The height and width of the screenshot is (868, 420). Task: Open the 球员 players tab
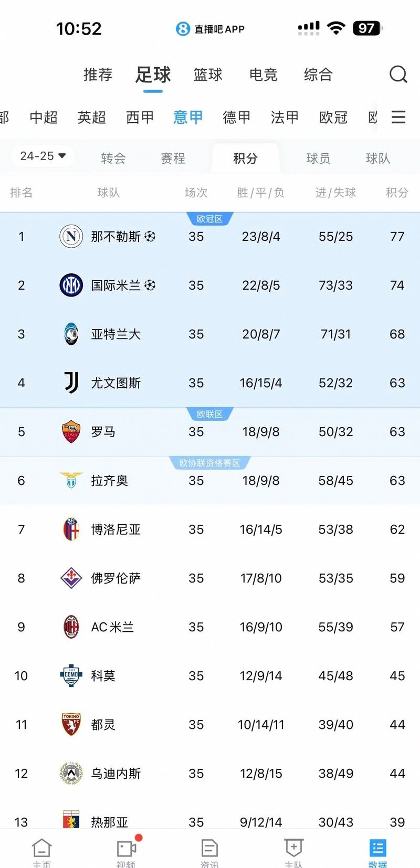[317, 158]
